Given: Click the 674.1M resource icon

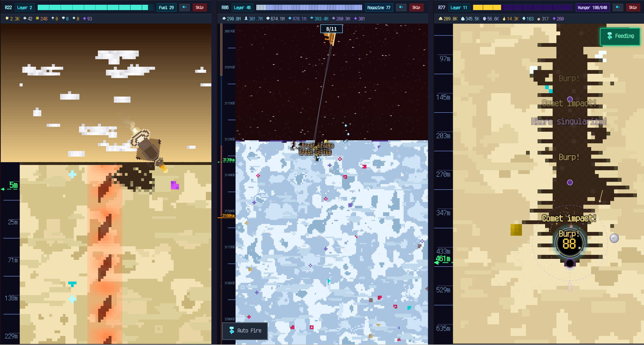Looking at the screenshot, I should pyautogui.click(x=268, y=18).
